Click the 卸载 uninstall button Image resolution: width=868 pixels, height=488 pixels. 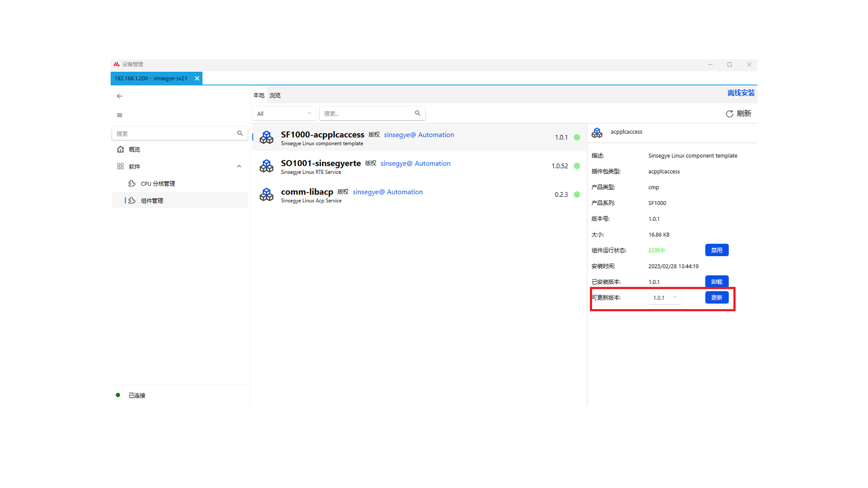click(x=717, y=282)
